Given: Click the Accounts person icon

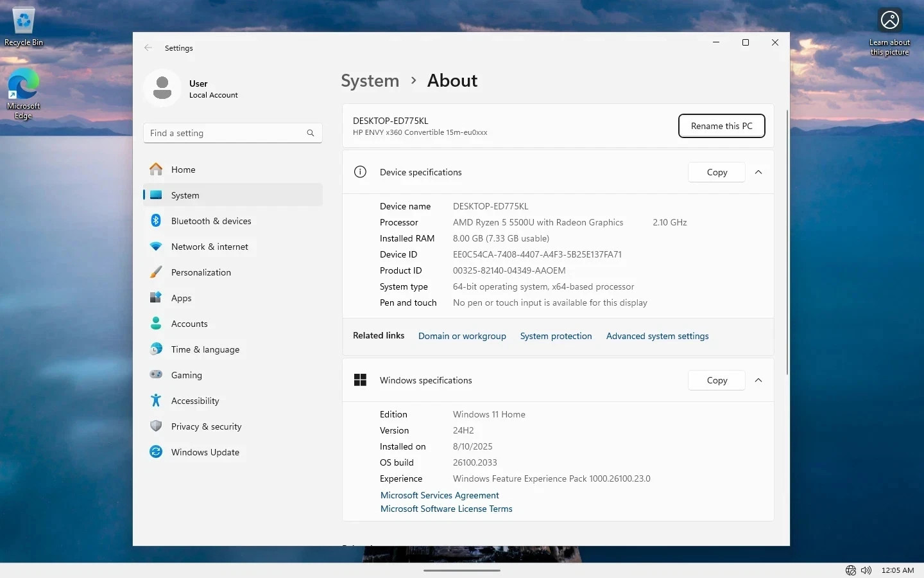Looking at the screenshot, I should point(156,323).
